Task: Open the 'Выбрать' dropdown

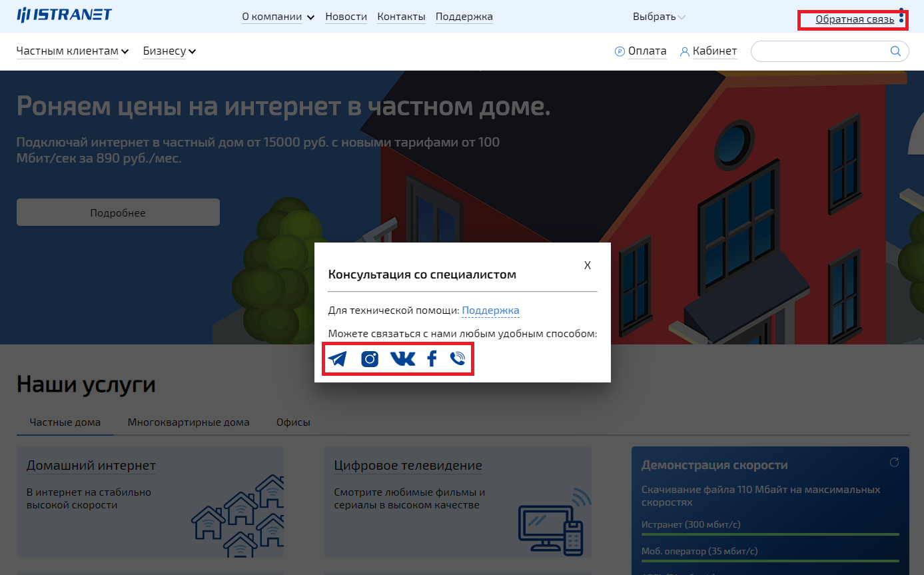Action: 659,17
